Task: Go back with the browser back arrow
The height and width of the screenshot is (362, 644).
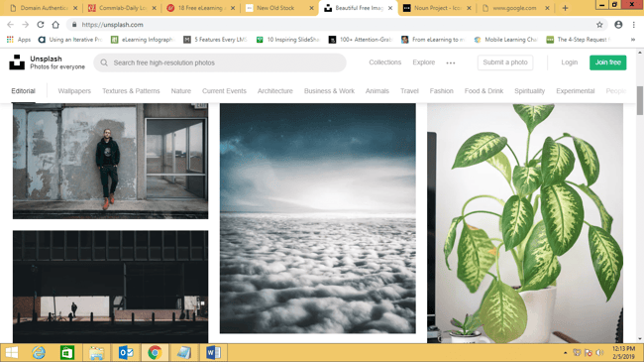Action: (x=11, y=25)
